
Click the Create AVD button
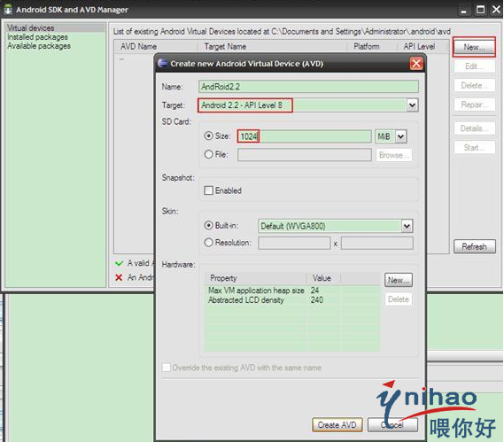[337, 425]
